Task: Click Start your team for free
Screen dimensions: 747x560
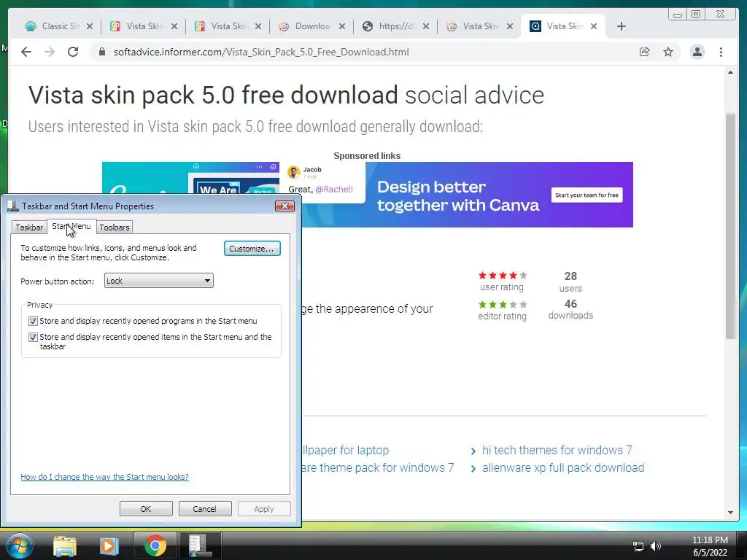Action: (x=587, y=195)
